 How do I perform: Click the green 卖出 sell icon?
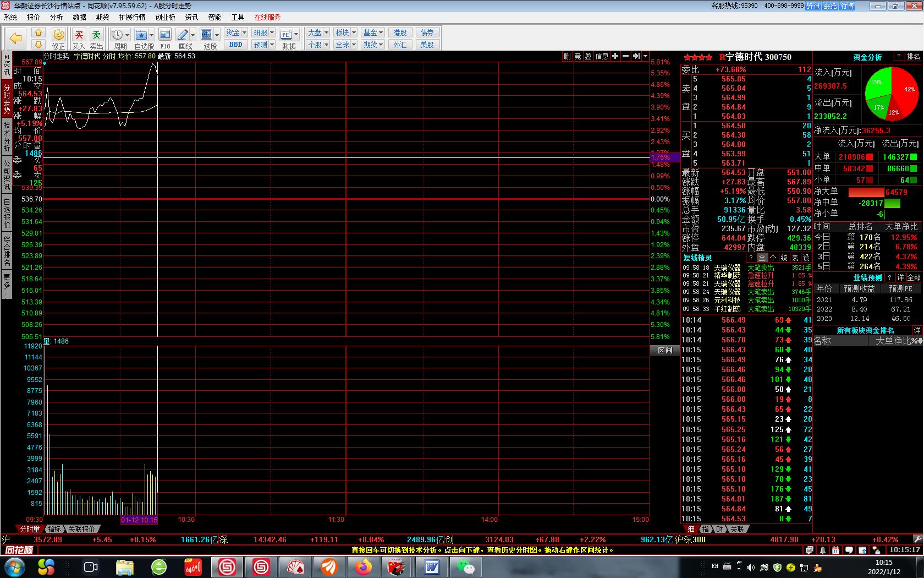[97, 39]
